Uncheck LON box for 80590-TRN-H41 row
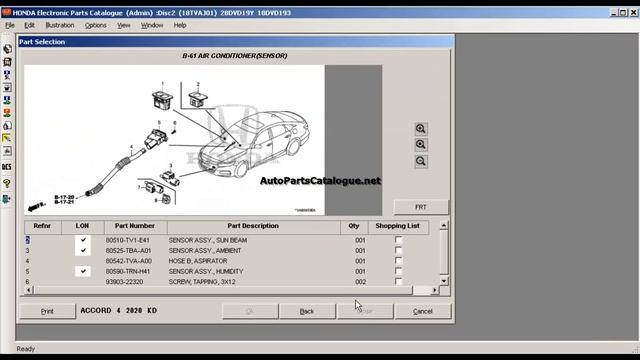Screen dimensions: 640x360 pyautogui.click(x=83, y=271)
